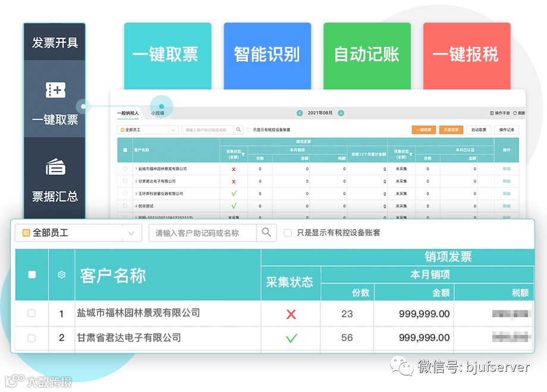
Task: Click red X status in small 甘肃君达电子有限公司 row
Action: click(x=234, y=182)
